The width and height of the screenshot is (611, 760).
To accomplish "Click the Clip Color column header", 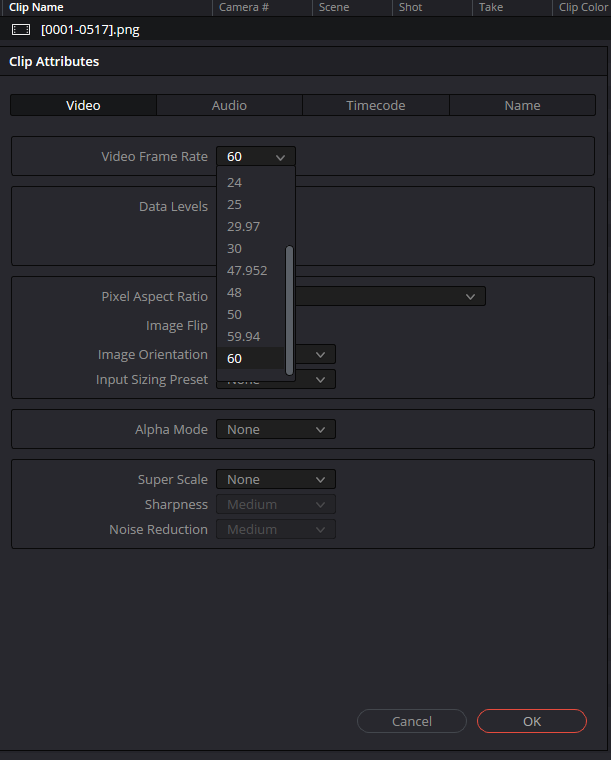I will [x=582, y=7].
